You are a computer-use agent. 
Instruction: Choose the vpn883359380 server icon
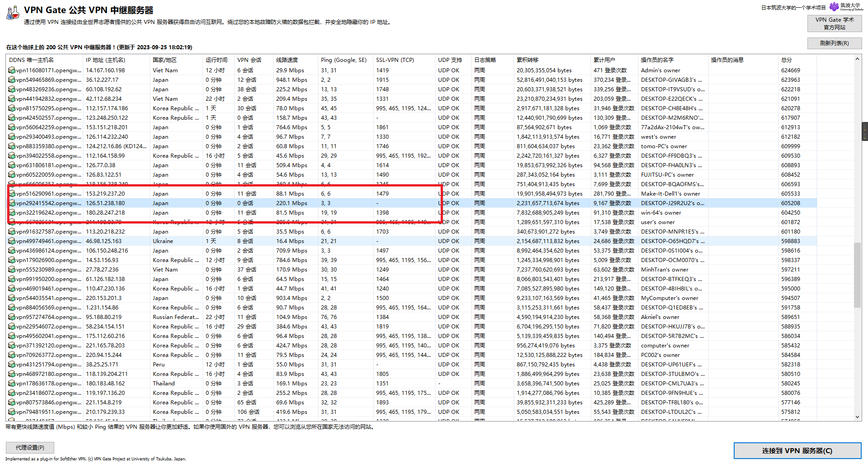click(x=12, y=146)
